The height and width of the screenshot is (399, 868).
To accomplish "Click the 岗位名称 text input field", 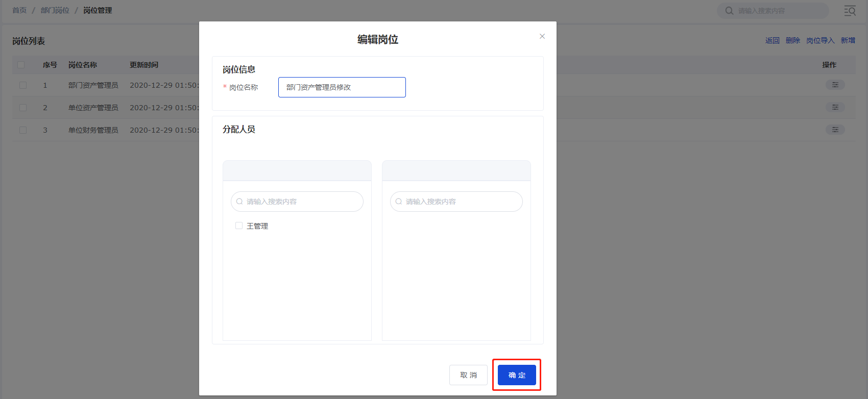I will coord(342,87).
